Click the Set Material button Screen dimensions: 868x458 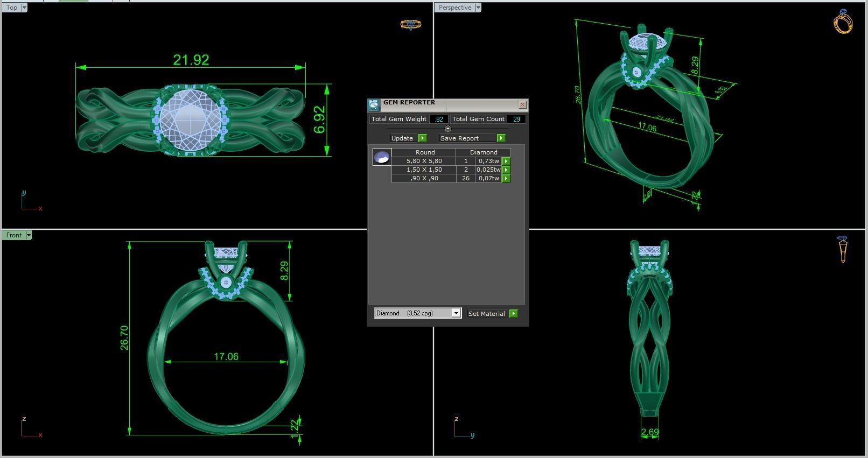(487, 313)
